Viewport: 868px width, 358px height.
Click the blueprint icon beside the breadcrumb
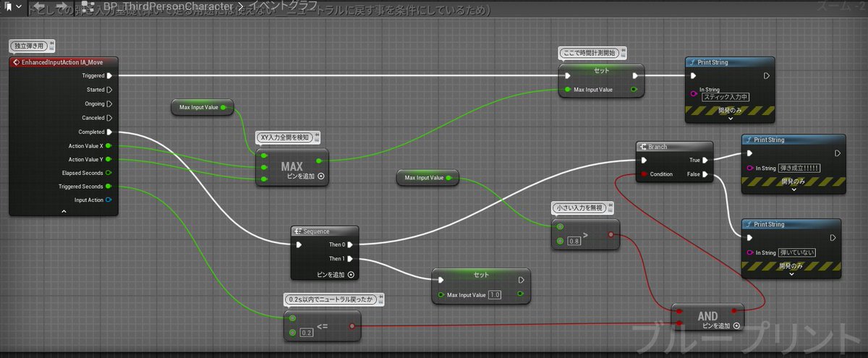coord(88,7)
